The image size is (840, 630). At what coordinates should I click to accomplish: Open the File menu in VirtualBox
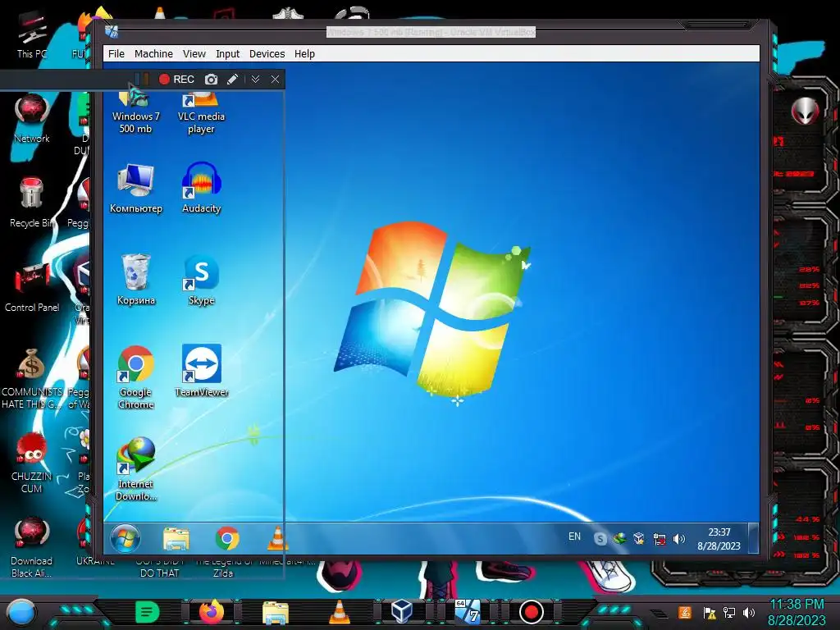tap(116, 53)
